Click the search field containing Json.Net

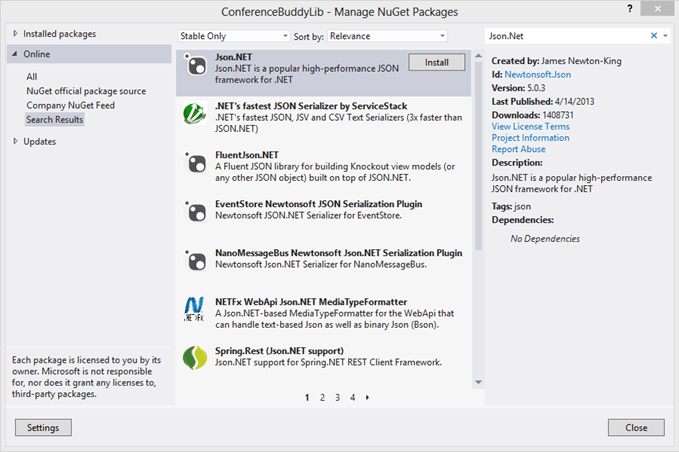[567, 36]
